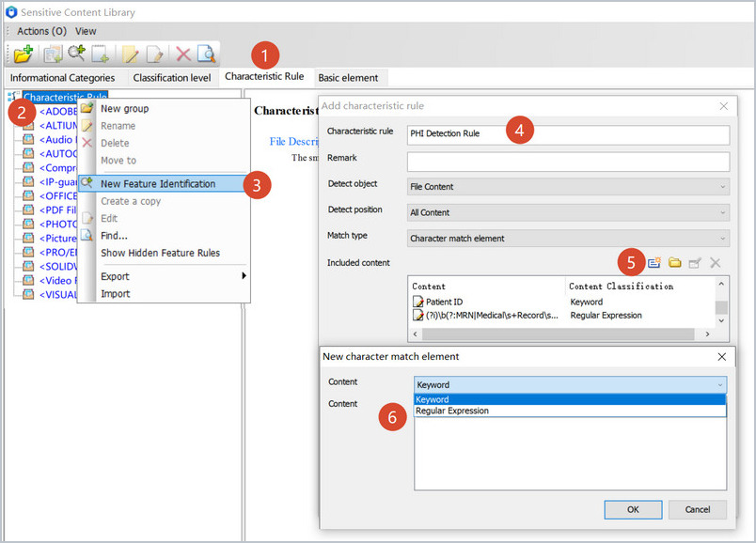The height and width of the screenshot is (543, 756).
Task: Click OK in New character match element
Action: (x=633, y=509)
